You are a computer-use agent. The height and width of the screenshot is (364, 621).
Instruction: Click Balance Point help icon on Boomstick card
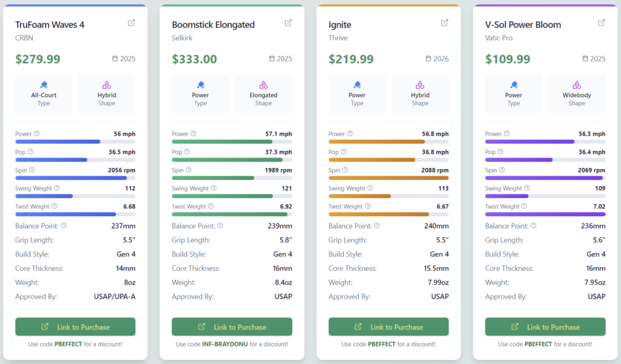(x=220, y=226)
